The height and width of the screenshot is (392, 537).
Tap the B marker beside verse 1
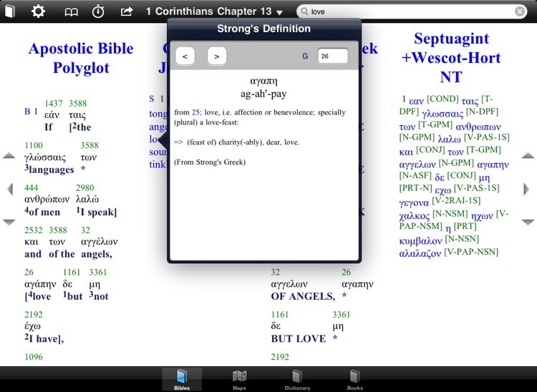[x=27, y=112]
